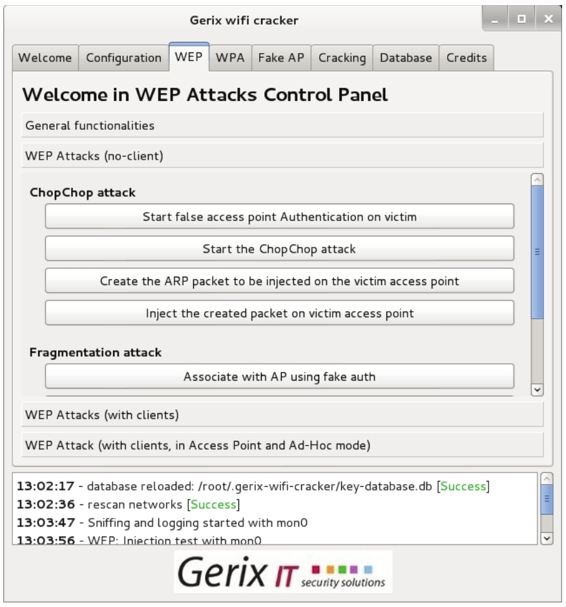Expand WEP Attacks (with clients) section
566x607 pixels.
click(x=283, y=415)
